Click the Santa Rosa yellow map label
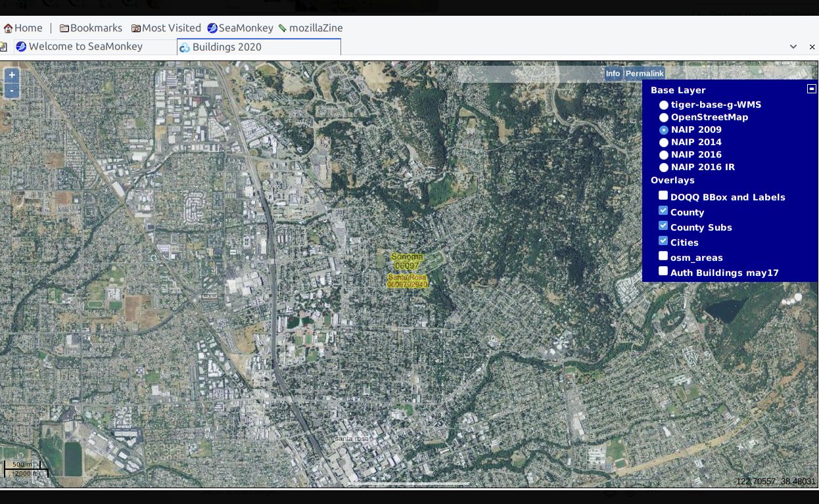Viewport: 819px width, 504px height. 407,281
